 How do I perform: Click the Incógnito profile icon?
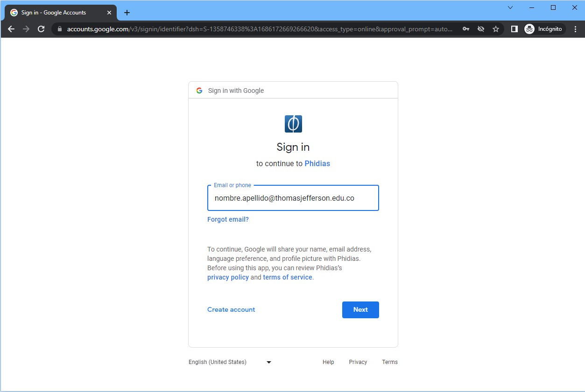544,29
